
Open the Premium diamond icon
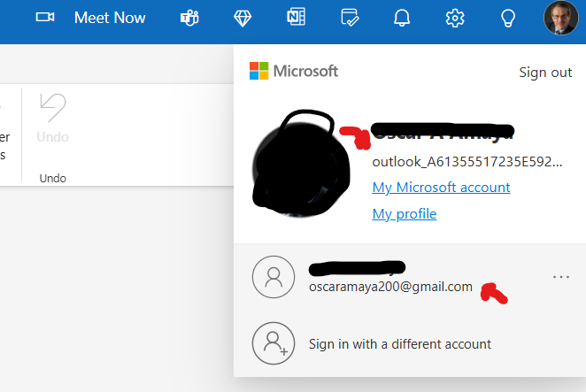(243, 18)
